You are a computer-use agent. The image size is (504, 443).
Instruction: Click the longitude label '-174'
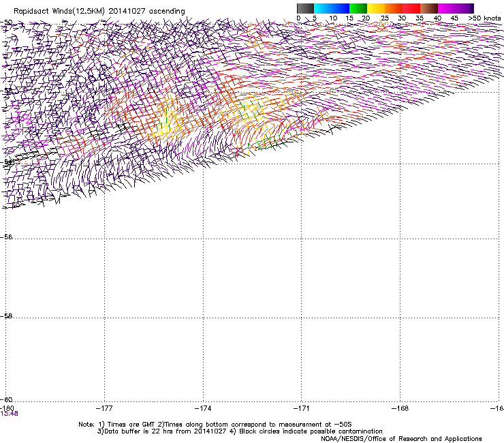point(203,408)
